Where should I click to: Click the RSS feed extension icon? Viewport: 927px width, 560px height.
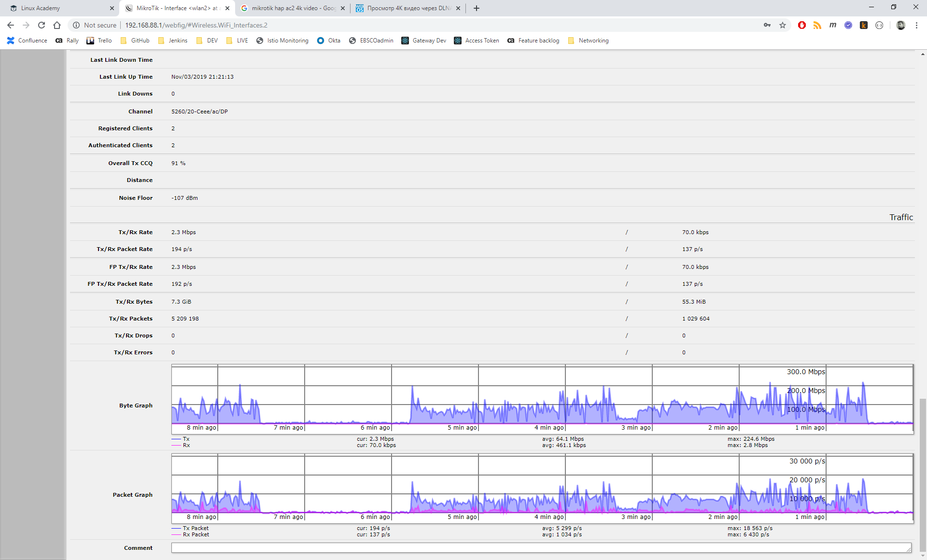pyautogui.click(x=817, y=25)
